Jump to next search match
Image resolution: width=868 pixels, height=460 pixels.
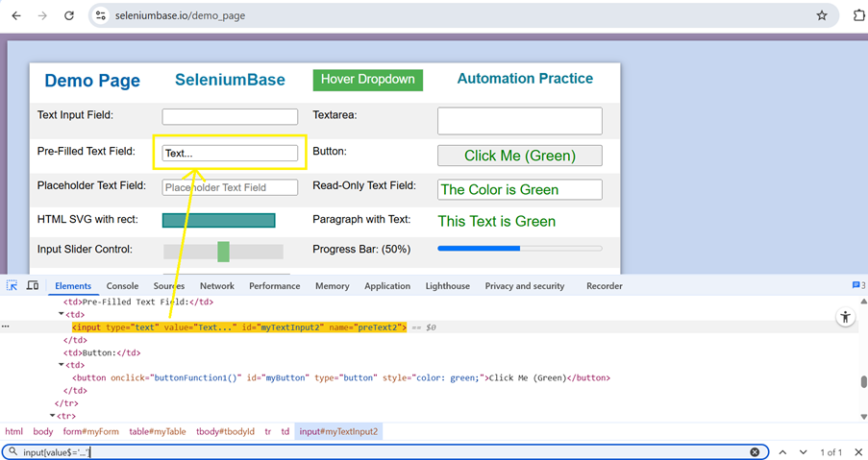click(804, 452)
